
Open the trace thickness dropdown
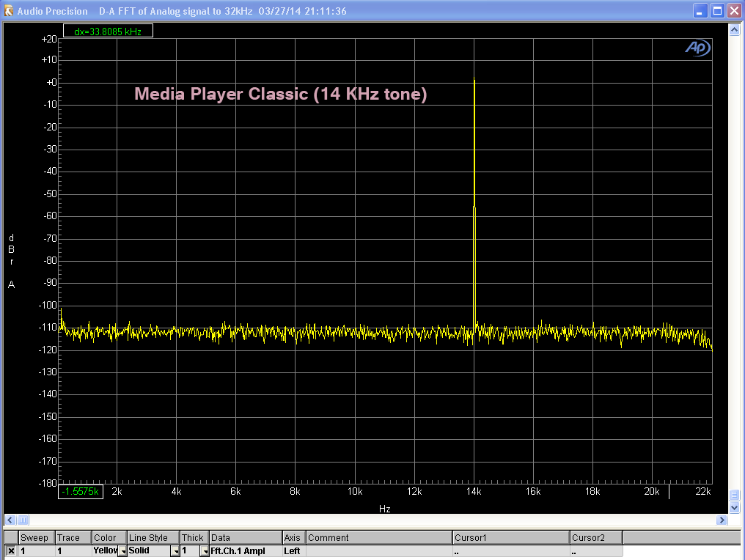click(x=205, y=550)
